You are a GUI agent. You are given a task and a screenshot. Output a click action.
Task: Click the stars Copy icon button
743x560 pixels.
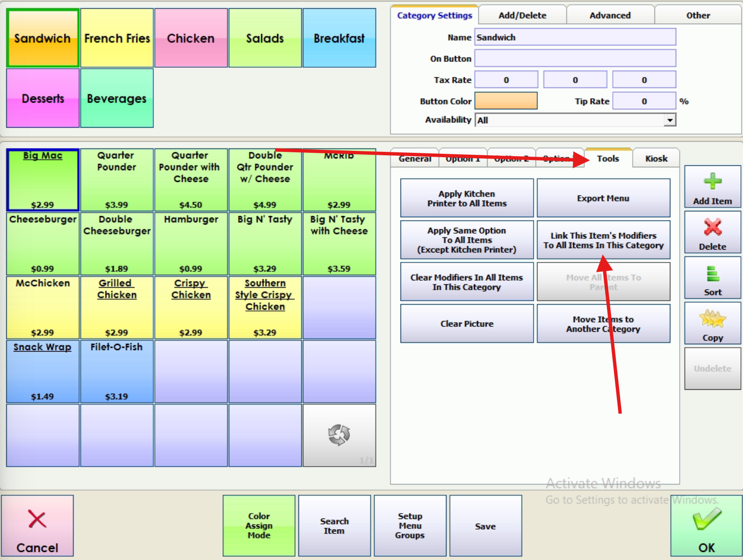(x=713, y=324)
